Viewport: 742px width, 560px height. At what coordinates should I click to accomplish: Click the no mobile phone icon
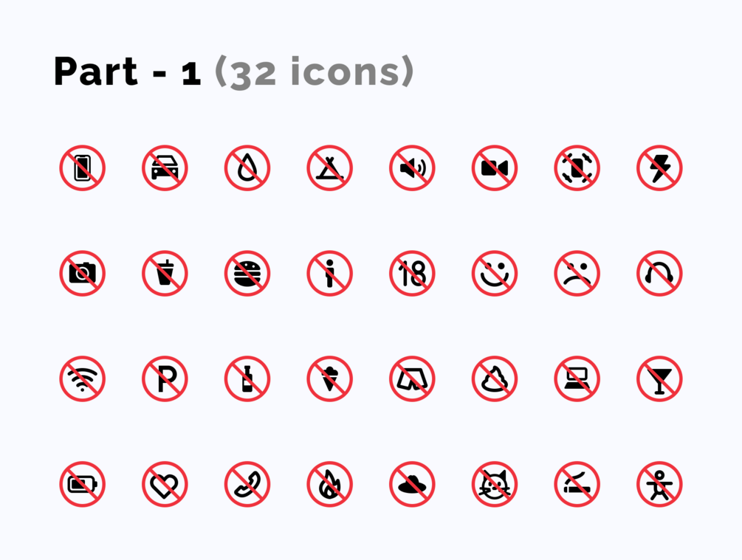pyautogui.click(x=83, y=168)
